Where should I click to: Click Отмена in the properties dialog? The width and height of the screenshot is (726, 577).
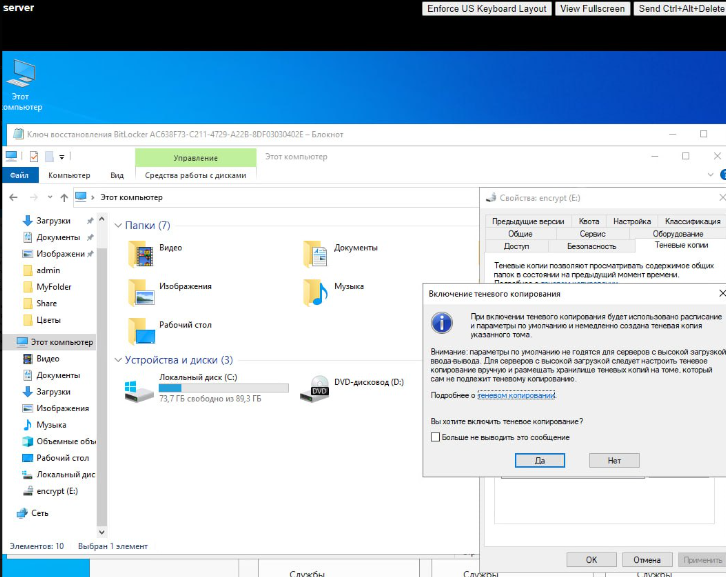(x=647, y=559)
